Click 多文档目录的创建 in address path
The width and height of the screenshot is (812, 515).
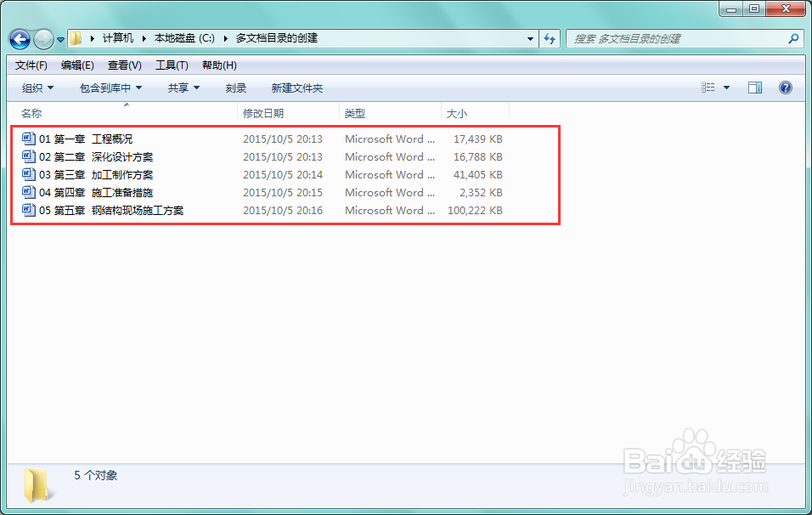click(x=277, y=38)
